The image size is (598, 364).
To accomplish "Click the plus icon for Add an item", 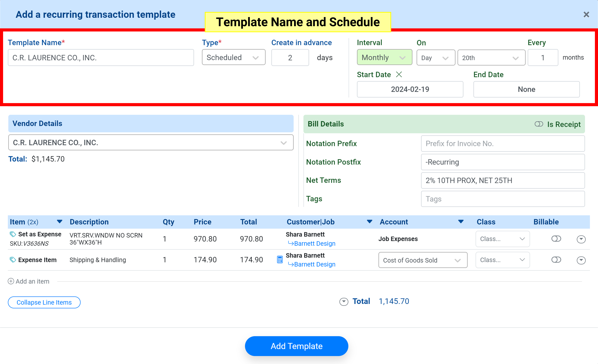I will click(x=11, y=281).
